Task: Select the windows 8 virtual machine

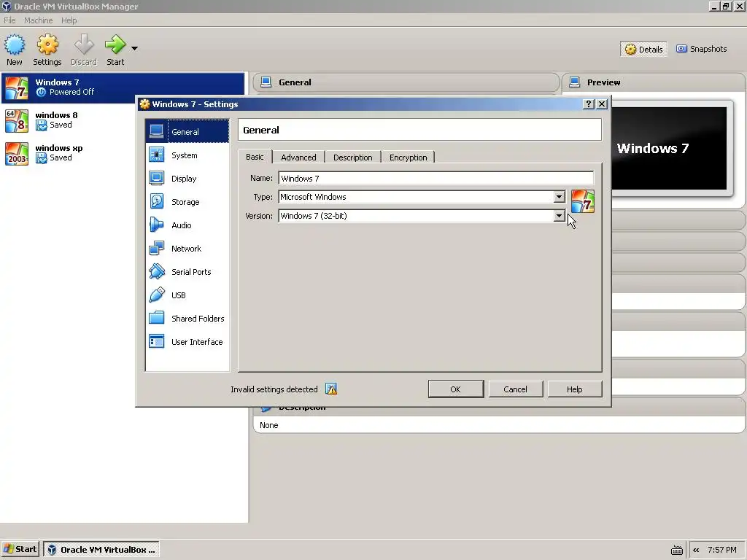Action: point(123,120)
